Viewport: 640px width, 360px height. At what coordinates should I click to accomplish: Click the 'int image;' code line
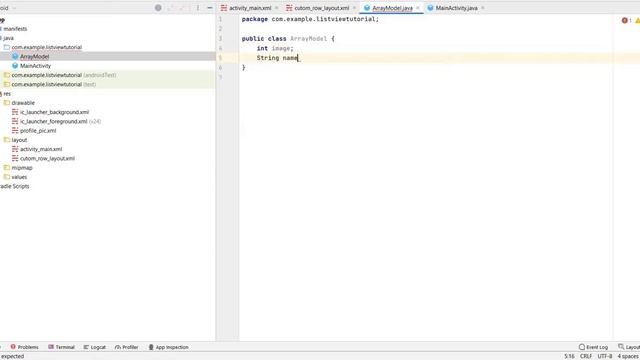point(275,48)
